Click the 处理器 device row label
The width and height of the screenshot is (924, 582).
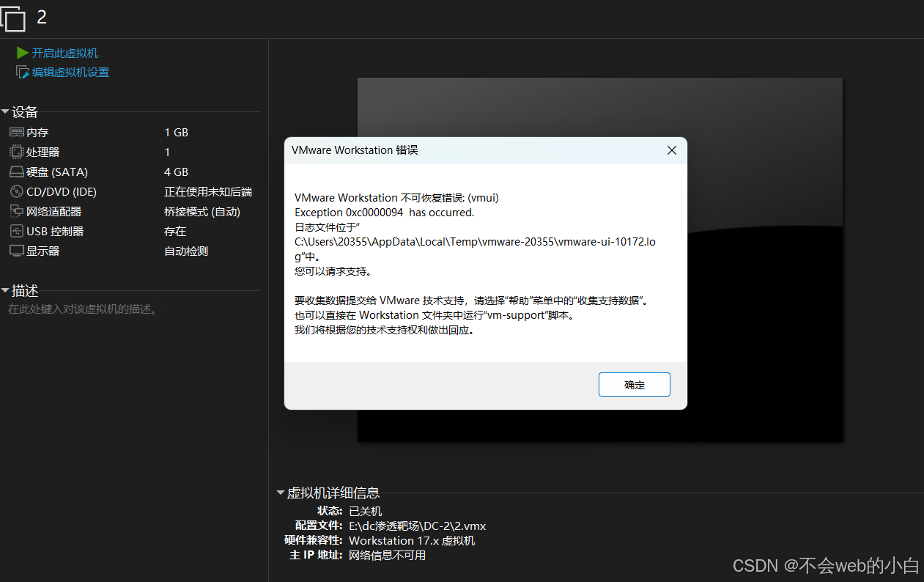[43, 152]
